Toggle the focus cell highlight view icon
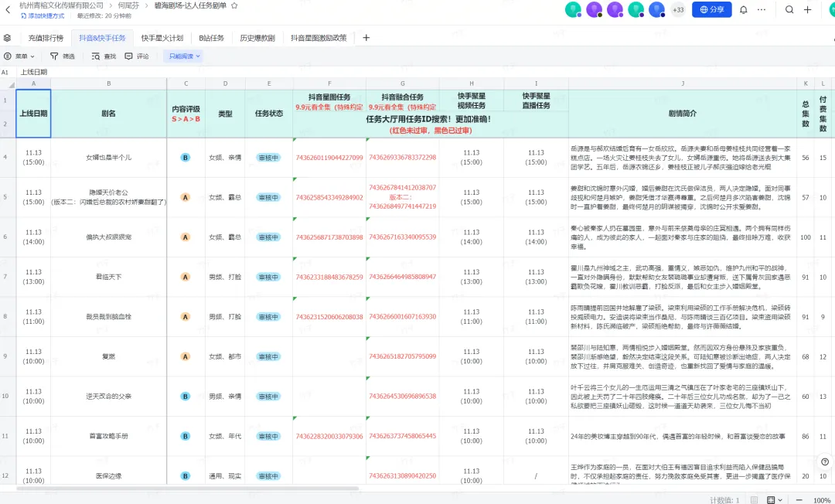This screenshot has height=504, width=835. pos(771,499)
